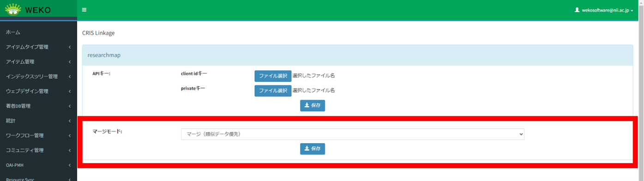This screenshot has height=181, width=644.
Task: Click the client idキー label
Action: click(x=194, y=73)
